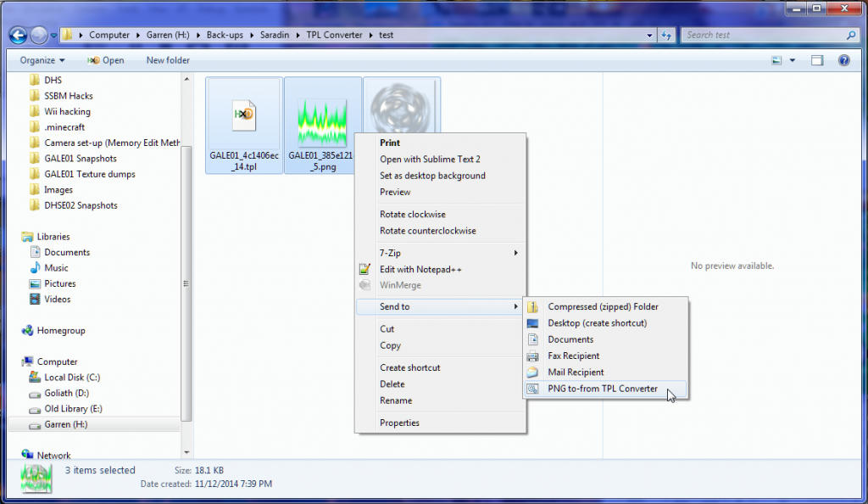
Task: Click the GALE01_4c1406ec_14.tpl file icon
Action: [x=243, y=115]
